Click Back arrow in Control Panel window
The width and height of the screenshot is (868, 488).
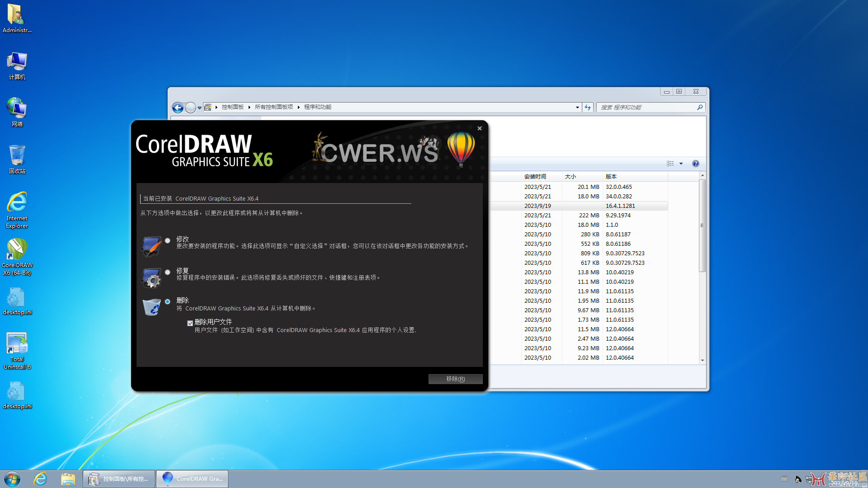click(x=178, y=108)
